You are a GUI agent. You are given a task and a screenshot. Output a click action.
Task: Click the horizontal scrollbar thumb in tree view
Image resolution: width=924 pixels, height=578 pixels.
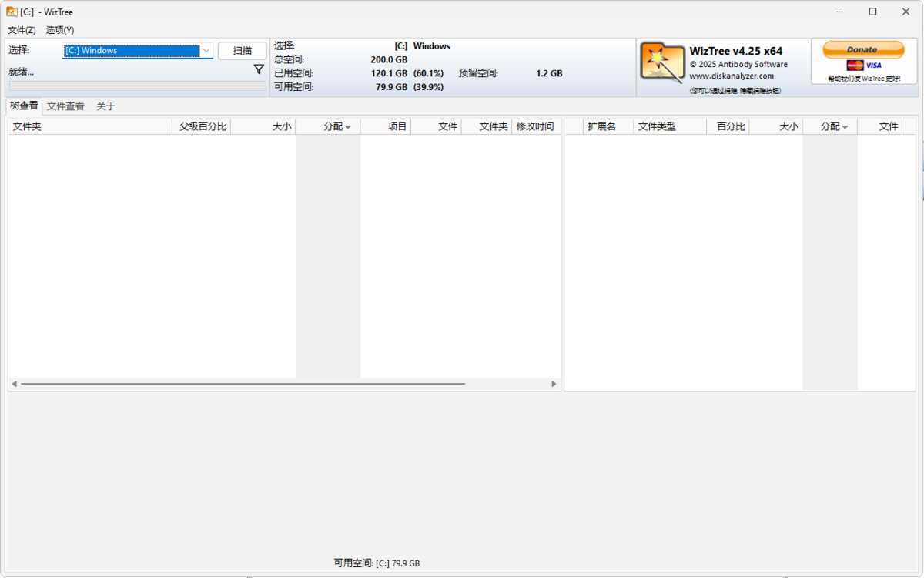click(x=243, y=384)
